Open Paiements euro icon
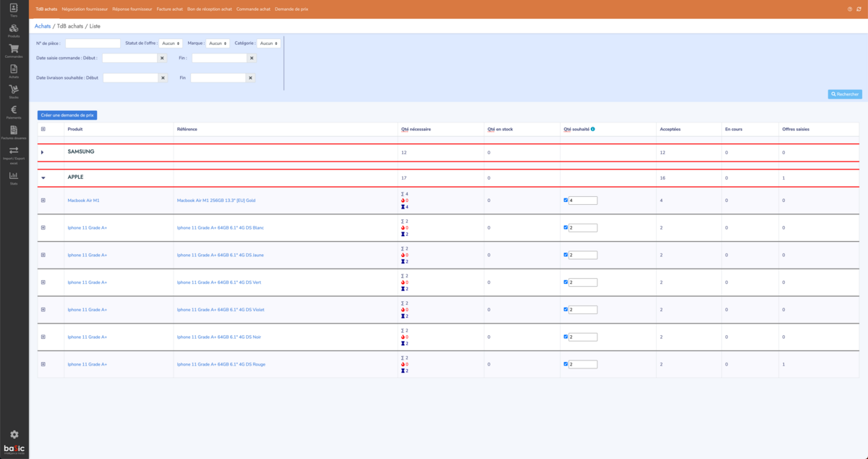 click(14, 110)
